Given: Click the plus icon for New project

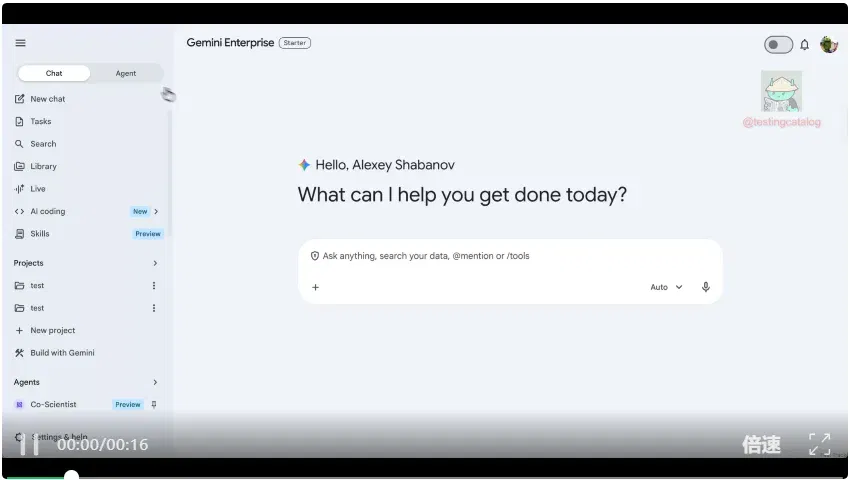Looking at the screenshot, I should point(20,330).
